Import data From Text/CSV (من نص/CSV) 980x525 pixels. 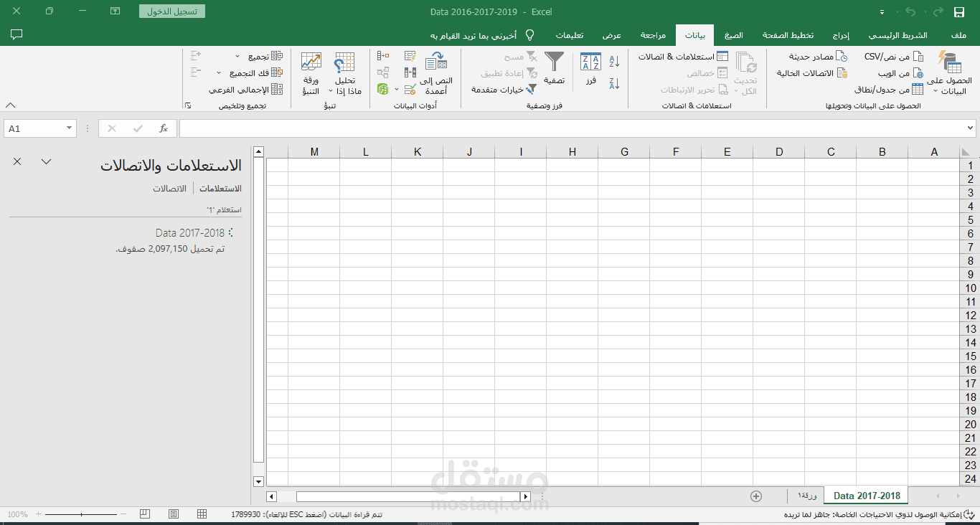pyautogui.click(x=895, y=57)
